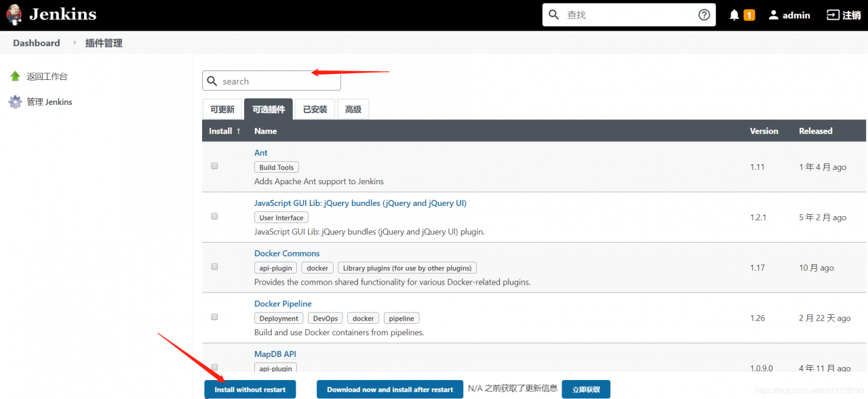This screenshot has height=399, width=868.
Task: Click the gear icon for 管理 Jenkins
Action: point(15,102)
